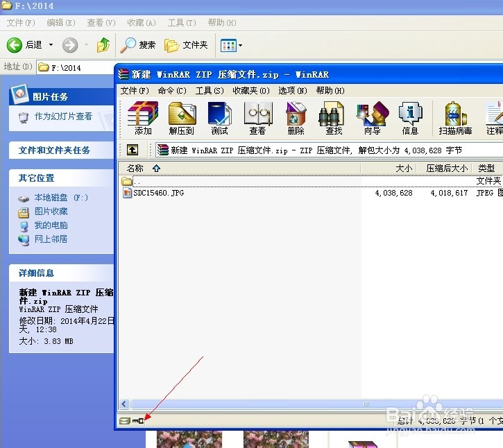Click the Virus Scan (扫描病毒) icon
The image size is (503, 448).
click(455, 118)
